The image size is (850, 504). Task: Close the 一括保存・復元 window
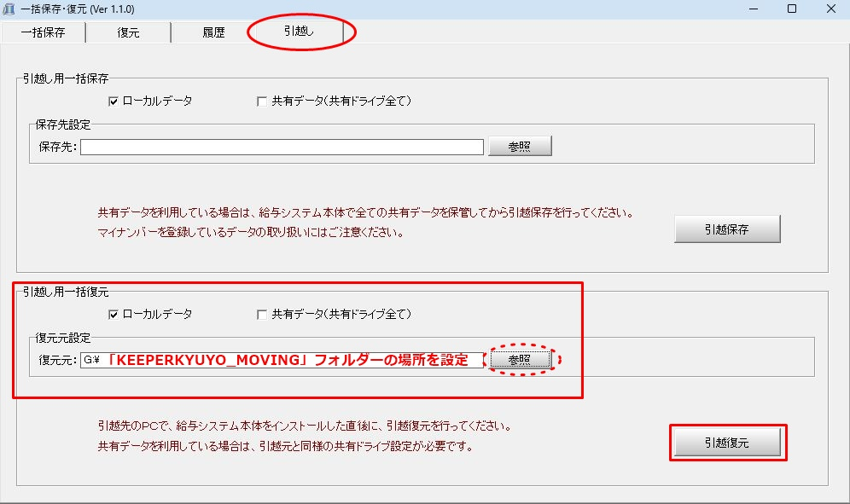830,9
